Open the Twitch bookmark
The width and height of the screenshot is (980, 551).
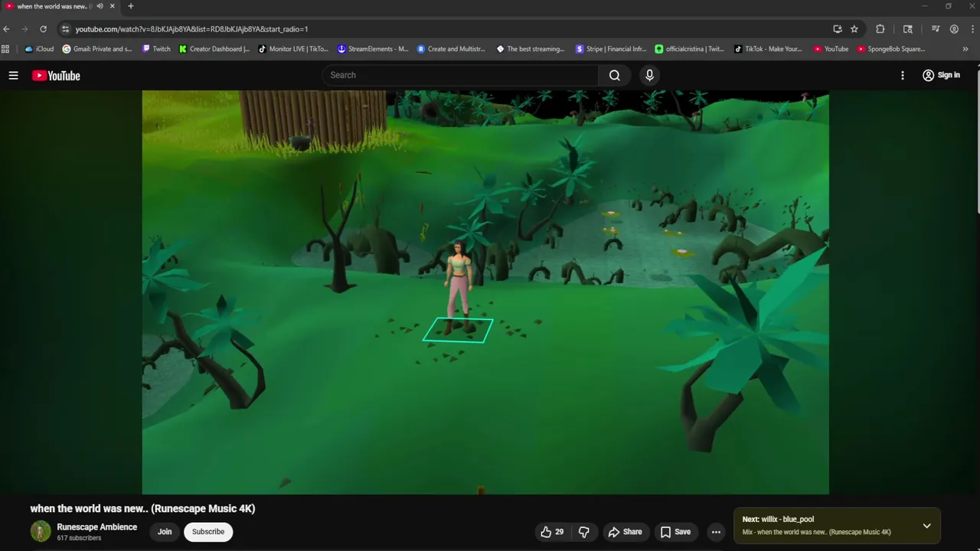pyautogui.click(x=157, y=49)
